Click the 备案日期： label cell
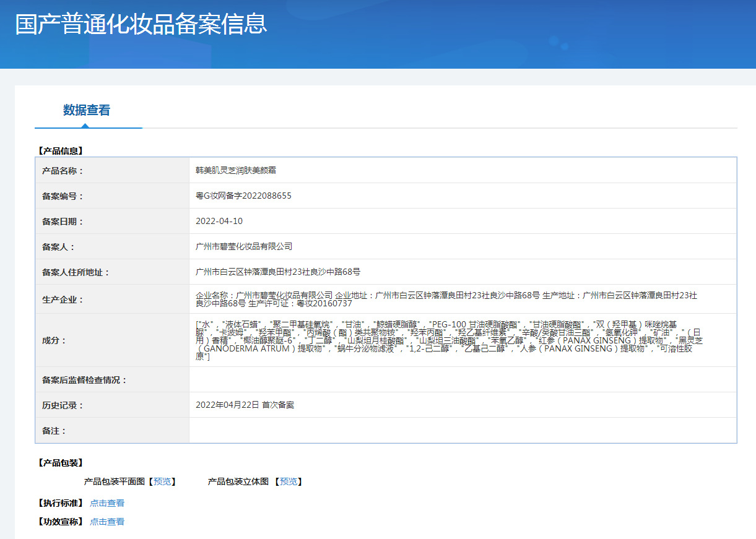 (x=112, y=222)
